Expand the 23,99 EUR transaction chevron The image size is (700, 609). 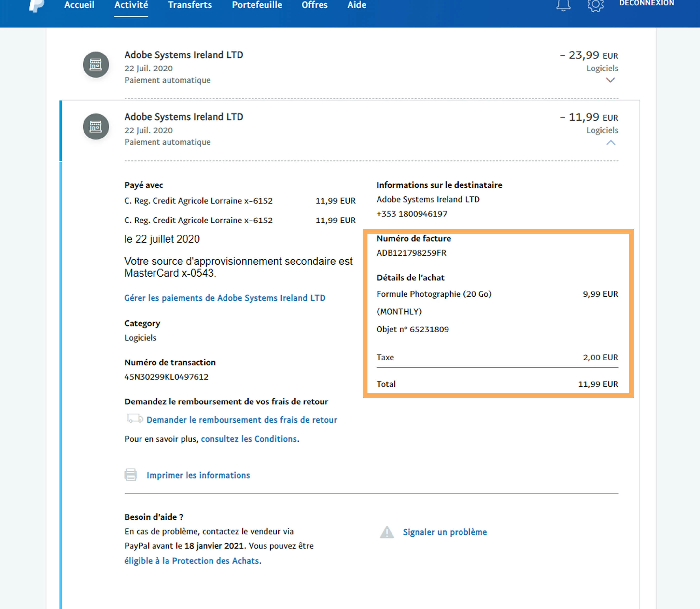[610, 80]
